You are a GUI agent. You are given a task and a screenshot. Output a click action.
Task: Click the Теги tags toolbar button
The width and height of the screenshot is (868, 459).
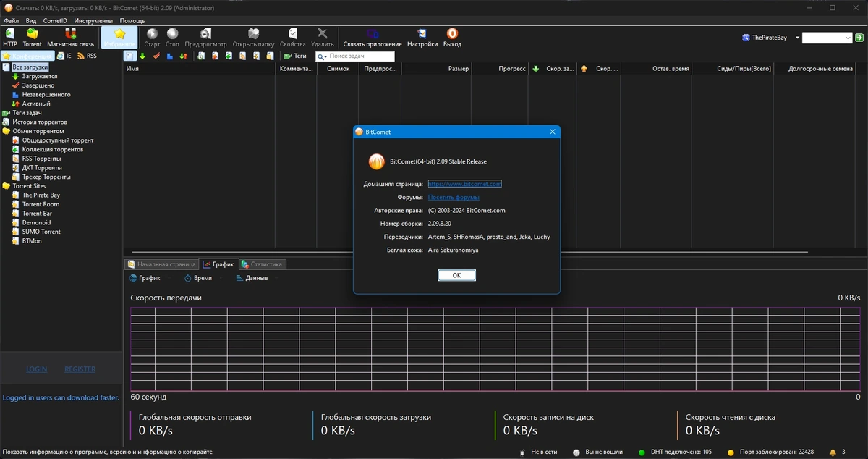(x=295, y=56)
